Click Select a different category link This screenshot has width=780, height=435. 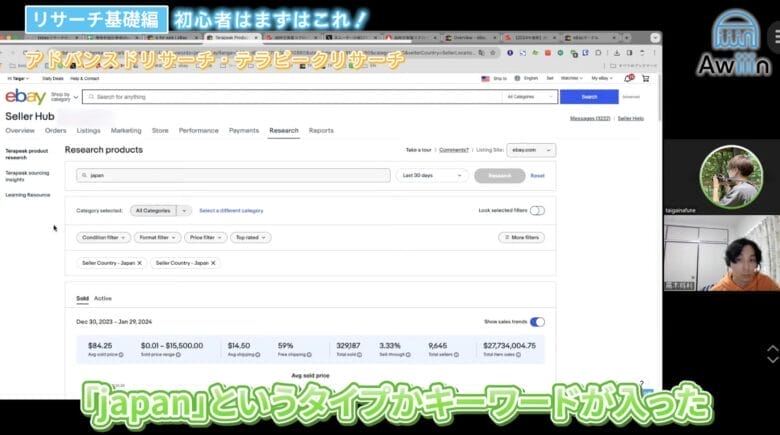click(231, 211)
